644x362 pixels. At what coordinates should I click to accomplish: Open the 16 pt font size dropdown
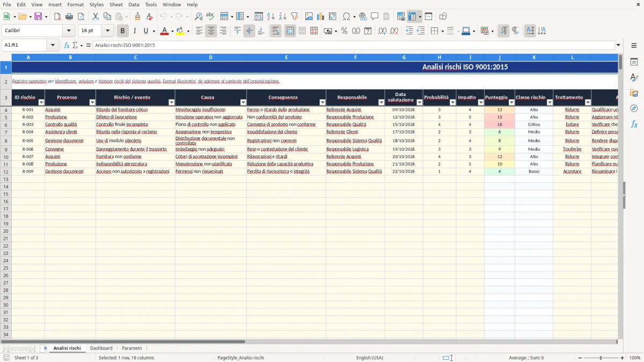pyautogui.click(x=107, y=31)
